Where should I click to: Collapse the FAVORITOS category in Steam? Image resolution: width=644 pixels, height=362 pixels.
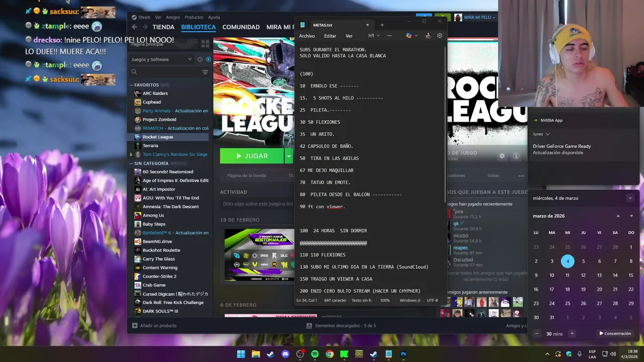tap(131, 85)
